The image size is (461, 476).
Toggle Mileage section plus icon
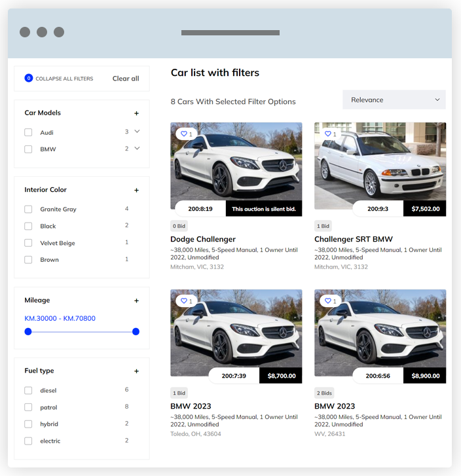136,301
